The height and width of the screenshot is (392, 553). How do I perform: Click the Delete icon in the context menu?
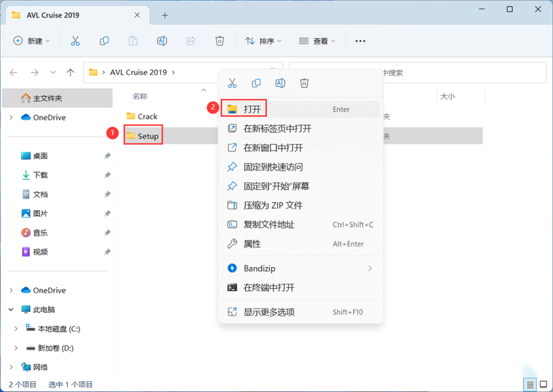(x=304, y=83)
